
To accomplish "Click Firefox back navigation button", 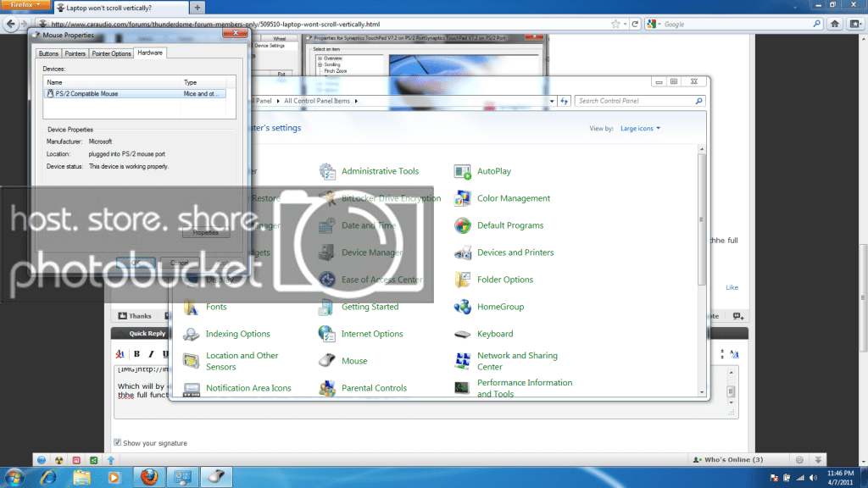I will 10,24.
